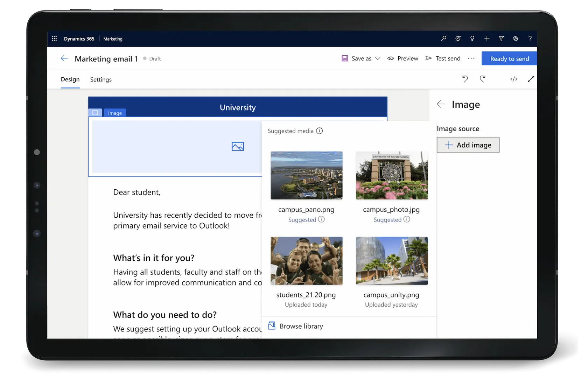Click the Suggested media info icon

coord(320,131)
